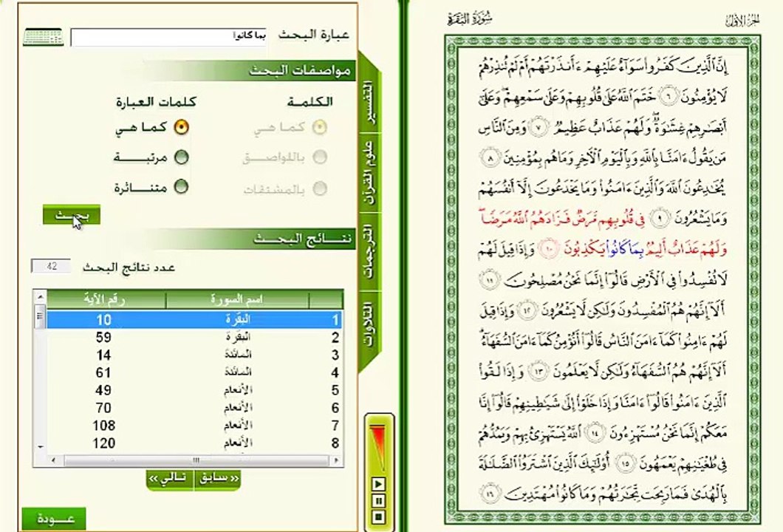The width and height of the screenshot is (783, 532).
Task: Click verse marker 11 in the Quran page
Action: [490, 280]
